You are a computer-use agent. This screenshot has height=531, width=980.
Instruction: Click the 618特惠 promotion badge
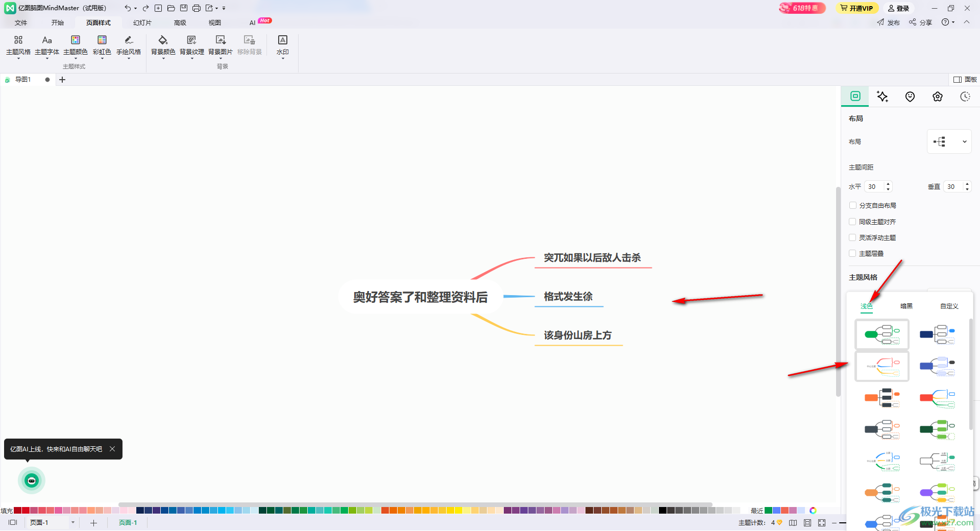802,8
